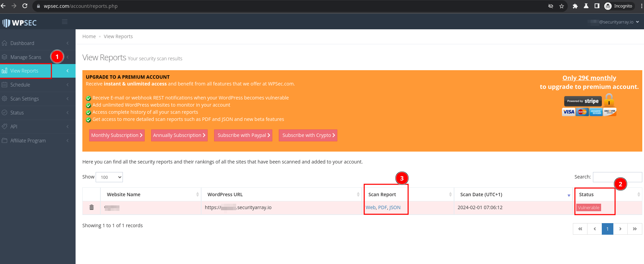This screenshot has width=644, height=264.
Task: Delete the scan row with trash icon
Action: [92, 207]
